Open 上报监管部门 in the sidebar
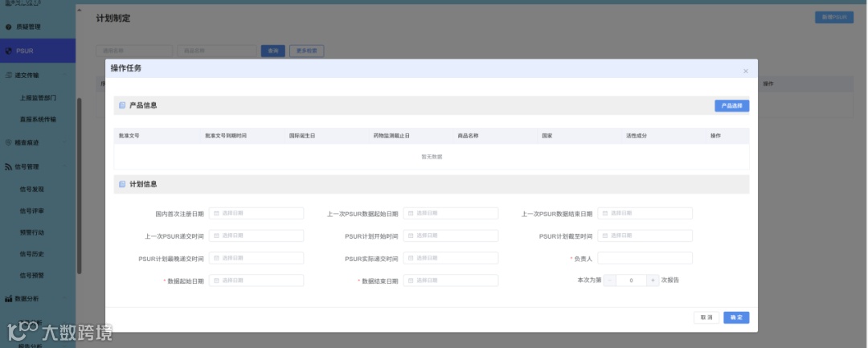 pos(38,97)
